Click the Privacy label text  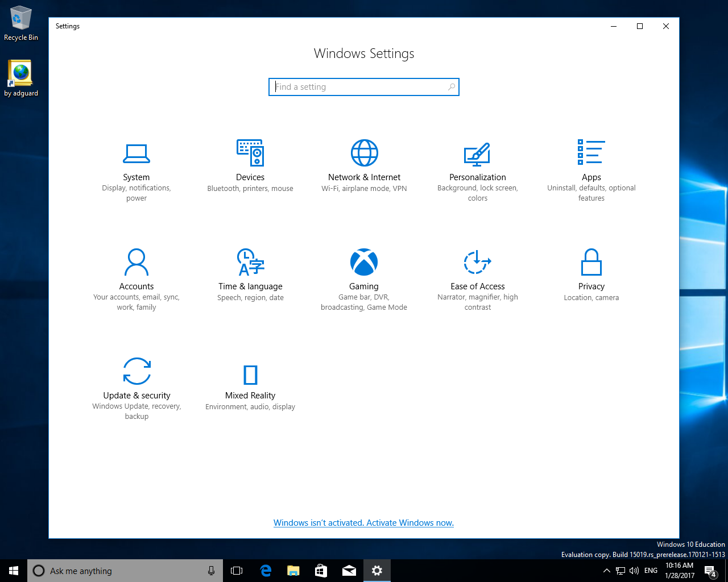coord(591,286)
